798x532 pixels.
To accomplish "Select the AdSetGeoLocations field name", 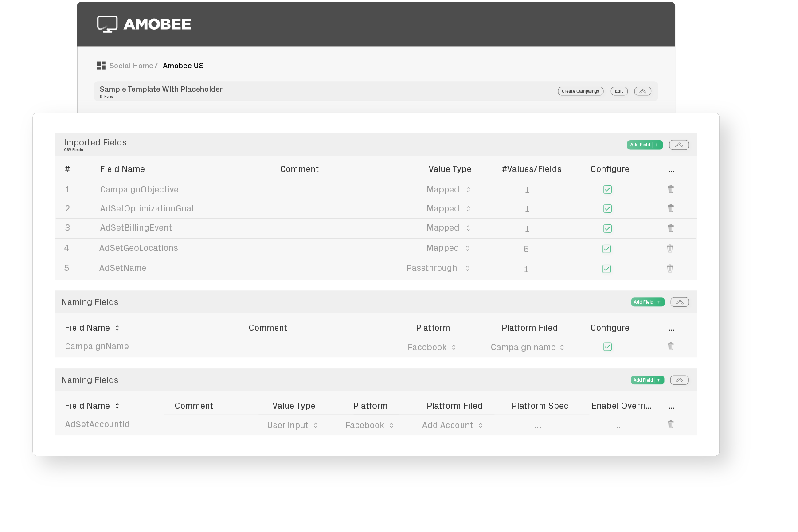I will point(138,248).
